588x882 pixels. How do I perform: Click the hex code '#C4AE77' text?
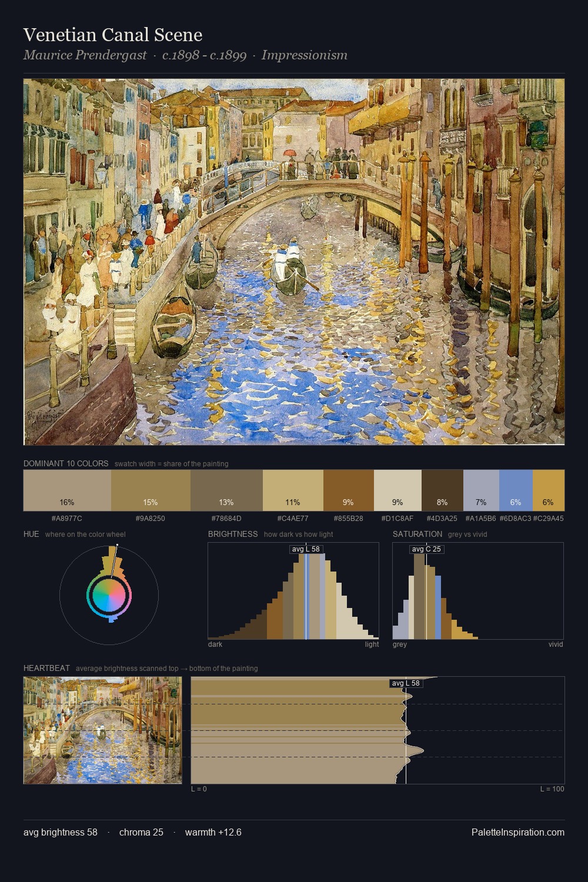click(x=293, y=519)
